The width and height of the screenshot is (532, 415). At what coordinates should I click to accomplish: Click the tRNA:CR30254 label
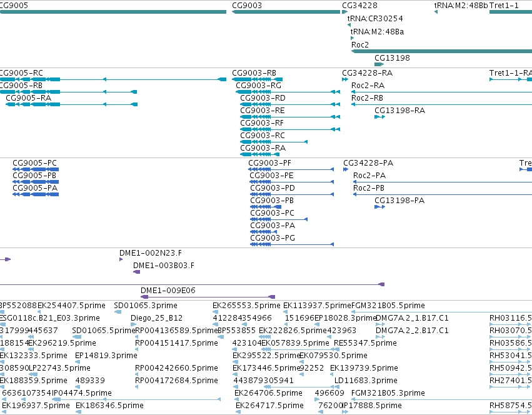[375, 18]
